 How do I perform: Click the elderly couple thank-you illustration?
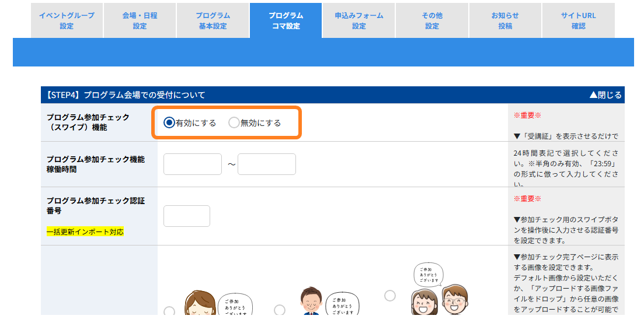tap(441, 289)
